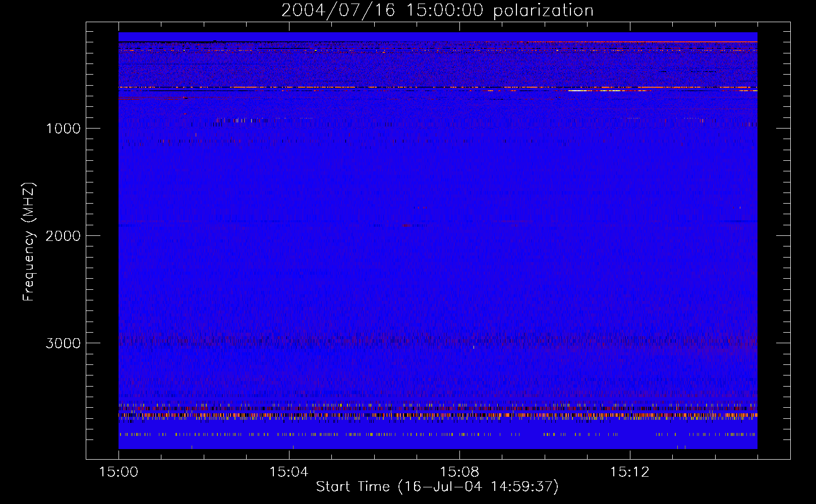816x504 pixels.
Task: Click the 2000 frequency tick label
Action: (x=63, y=236)
